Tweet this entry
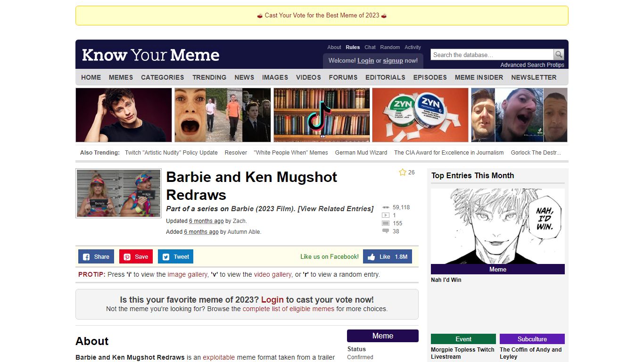Screen dimensions: 644x362 175,257
